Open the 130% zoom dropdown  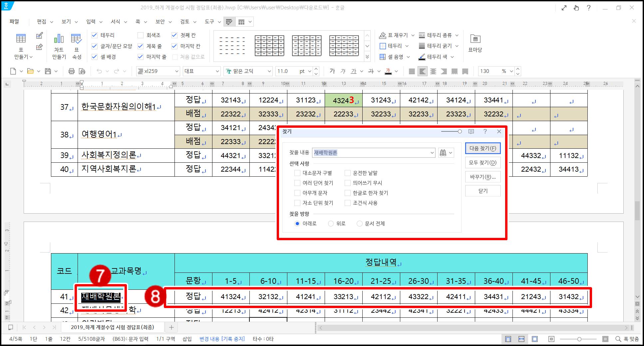click(511, 71)
